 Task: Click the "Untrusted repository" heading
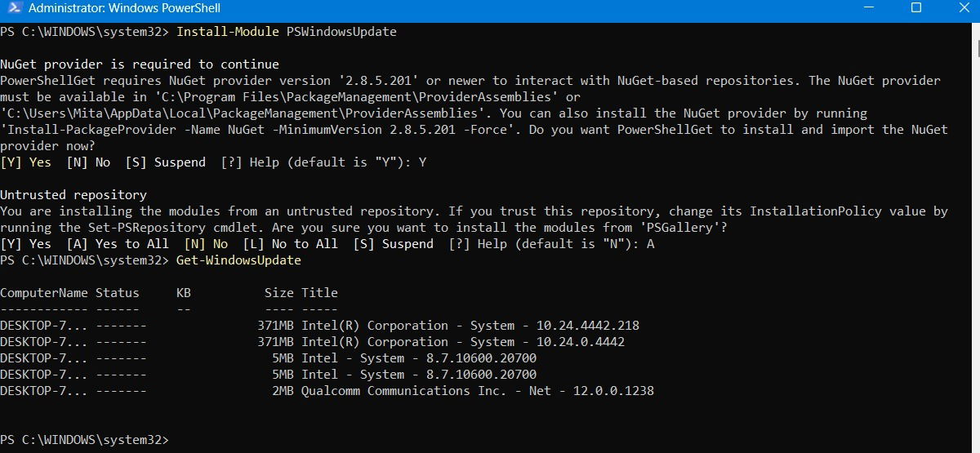click(73, 195)
